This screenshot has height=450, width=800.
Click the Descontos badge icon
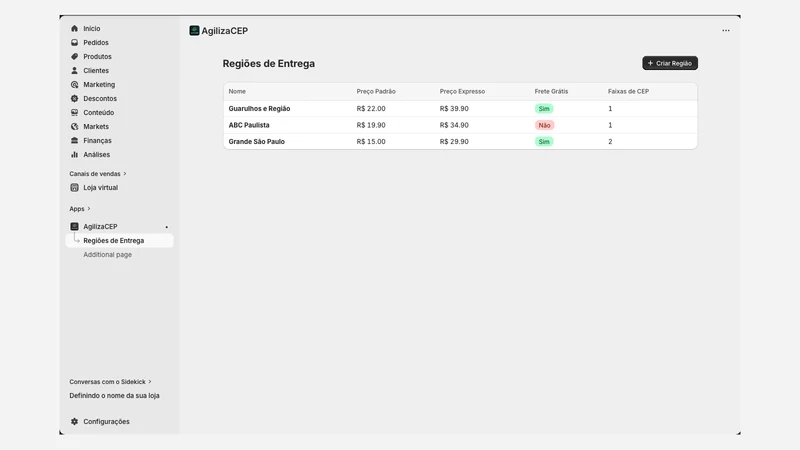point(74,98)
